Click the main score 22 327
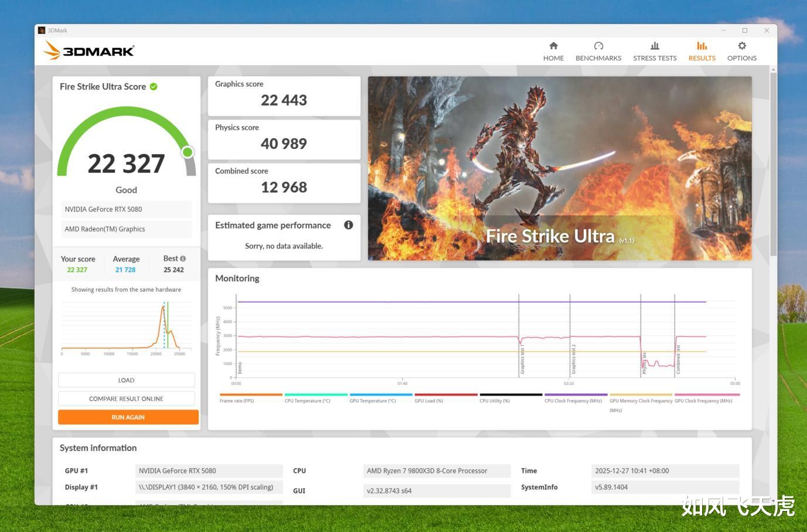 [126, 163]
